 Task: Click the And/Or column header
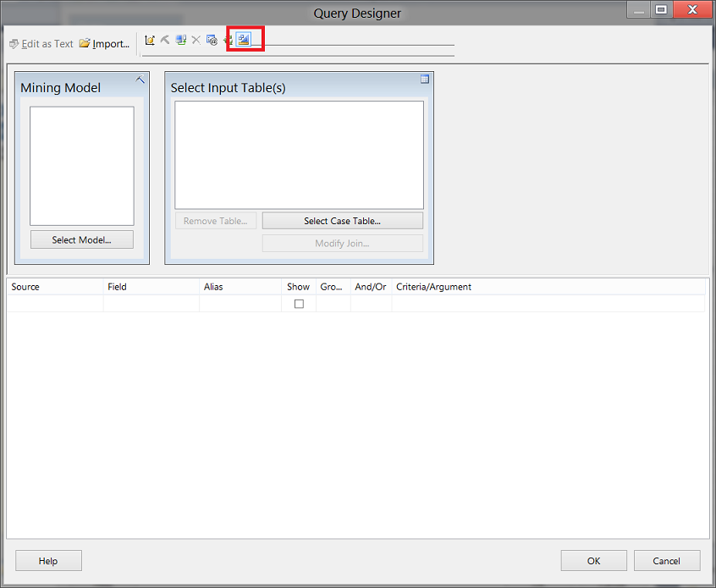tap(372, 287)
